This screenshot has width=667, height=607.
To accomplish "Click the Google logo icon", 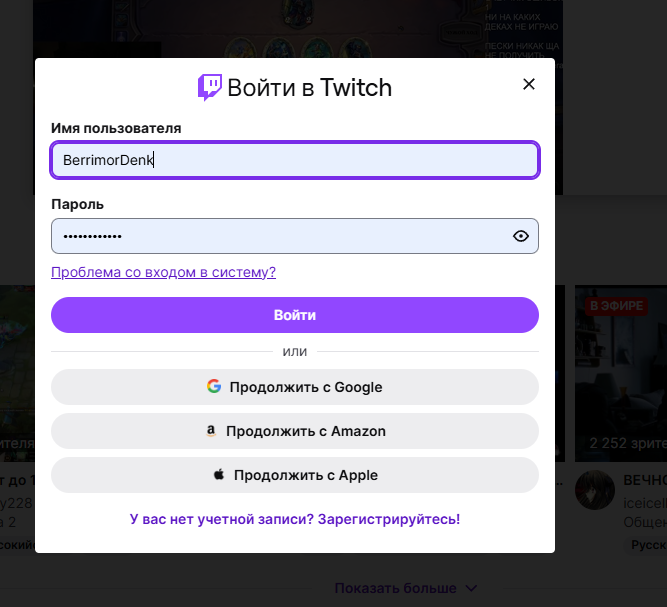I will 214,387.
